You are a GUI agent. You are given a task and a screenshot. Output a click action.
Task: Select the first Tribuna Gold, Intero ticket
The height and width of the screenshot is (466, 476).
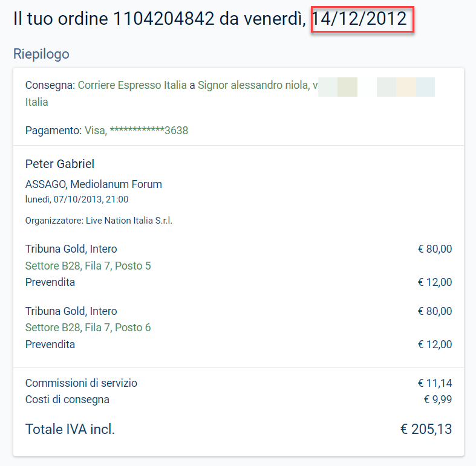[x=71, y=249]
